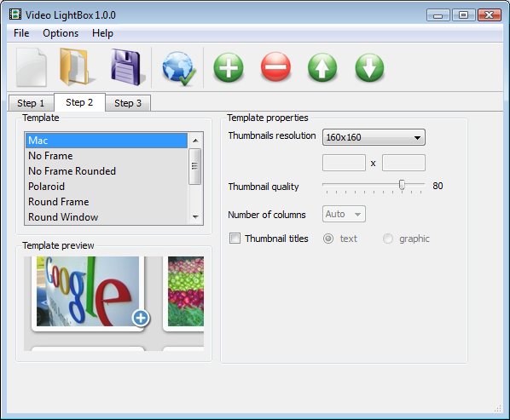
Task: Open the Number of columns Auto dropdown
Action: (344, 214)
